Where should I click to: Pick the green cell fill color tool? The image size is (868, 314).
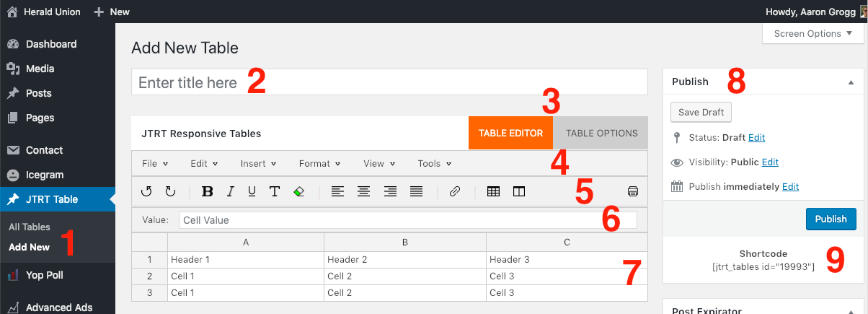tap(298, 191)
